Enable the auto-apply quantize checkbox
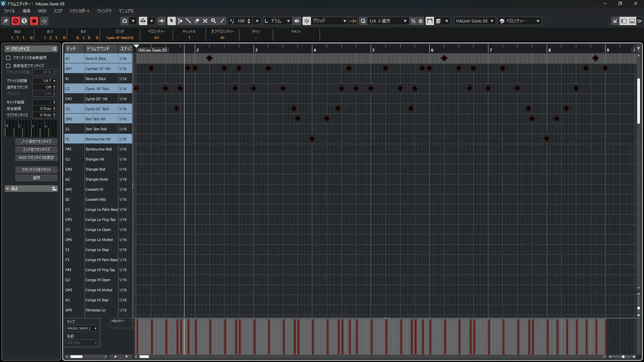 (x=8, y=58)
